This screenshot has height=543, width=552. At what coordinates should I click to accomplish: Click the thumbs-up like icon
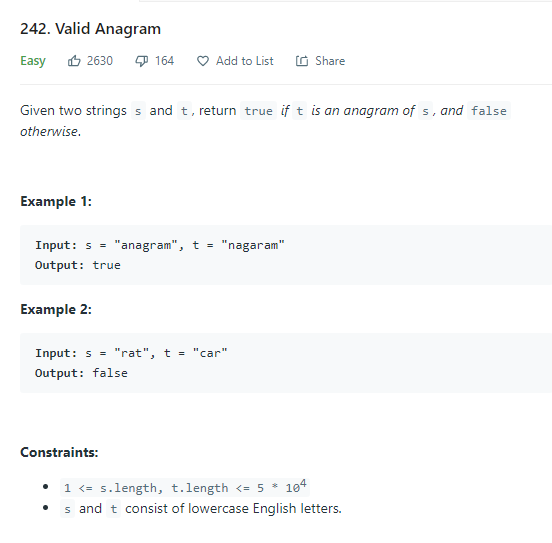point(74,61)
